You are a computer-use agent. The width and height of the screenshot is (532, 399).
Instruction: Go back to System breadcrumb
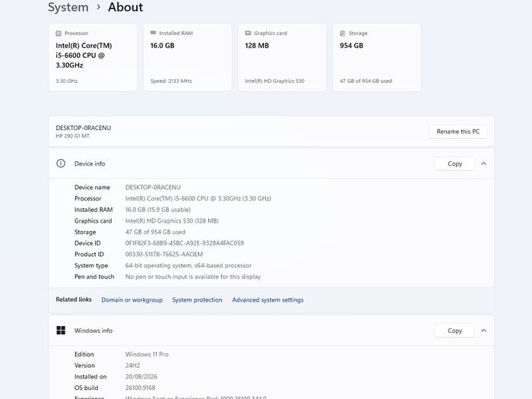coord(68,7)
